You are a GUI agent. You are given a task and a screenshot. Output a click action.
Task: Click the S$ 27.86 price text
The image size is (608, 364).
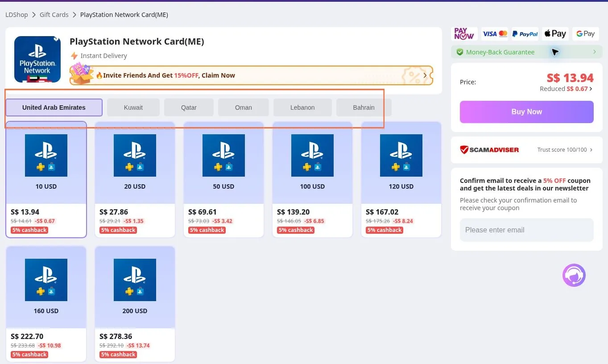tap(114, 212)
